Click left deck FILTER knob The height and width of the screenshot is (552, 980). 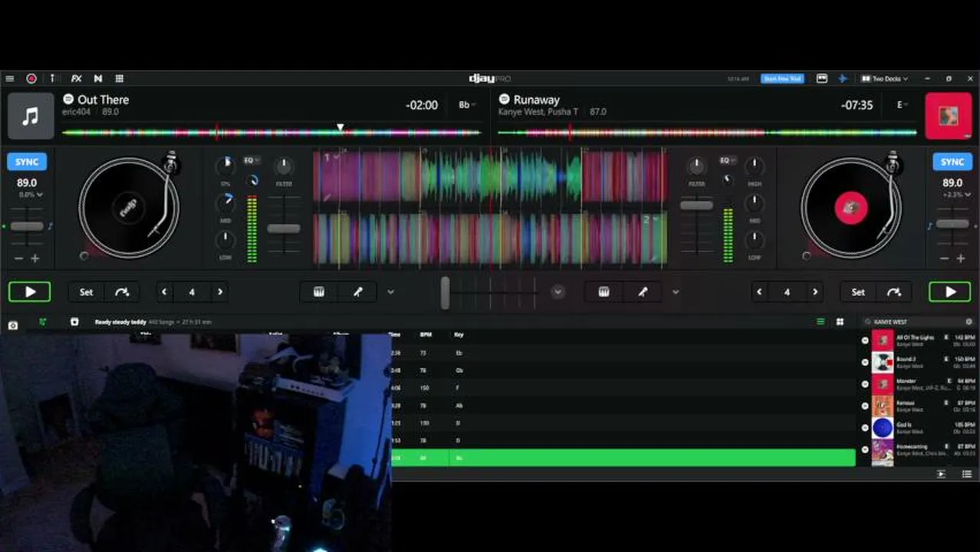click(x=284, y=165)
